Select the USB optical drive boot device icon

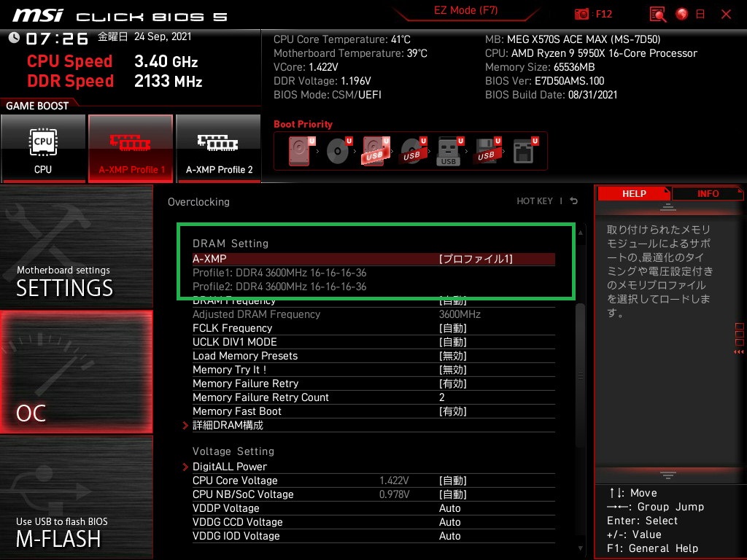coord(413,151)
